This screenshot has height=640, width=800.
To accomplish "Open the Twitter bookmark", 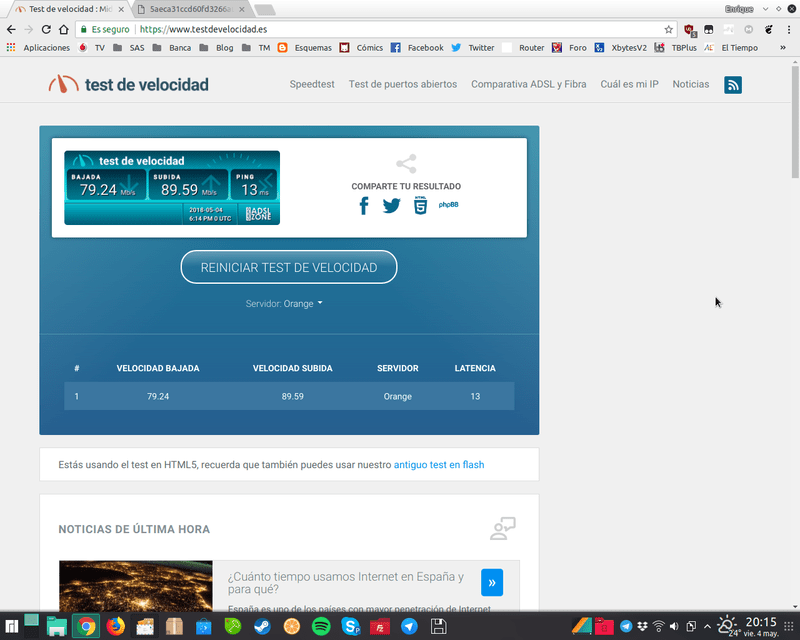I will pyautogui.click(x=473, y=47).
